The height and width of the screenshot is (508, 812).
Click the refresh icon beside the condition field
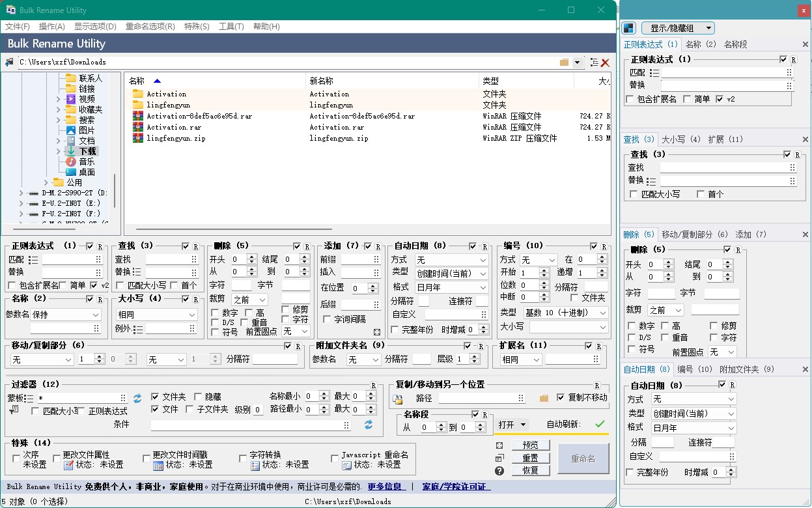[x=368, y=425]
